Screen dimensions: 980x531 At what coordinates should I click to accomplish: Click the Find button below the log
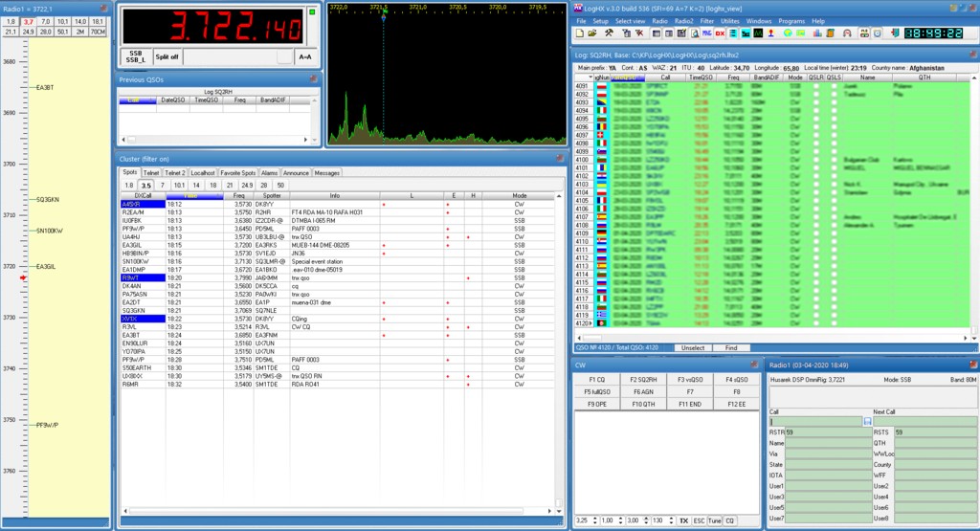coord(730,347)
